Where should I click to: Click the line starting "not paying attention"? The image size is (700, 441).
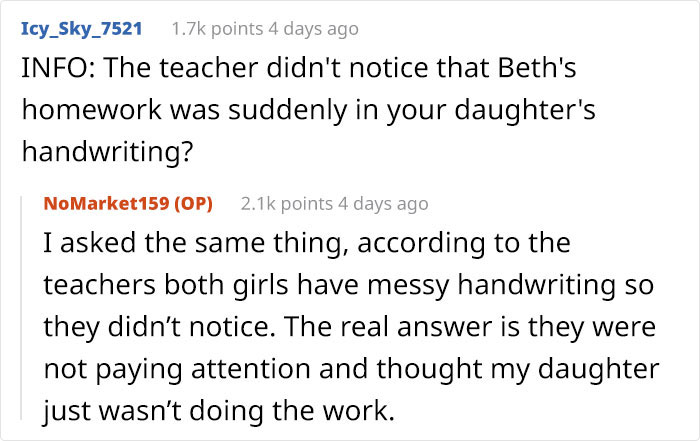(x=348, y=368)
